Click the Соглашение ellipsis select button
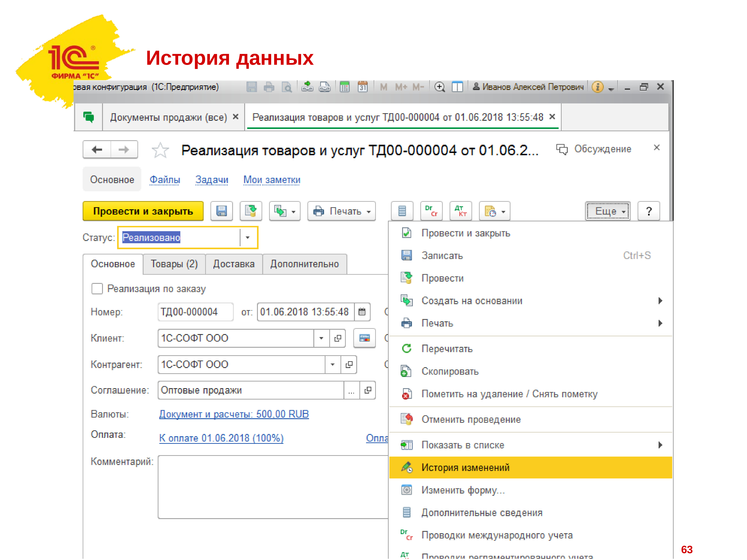The height and width of the screenshot is (560, 747). [352, 391]
